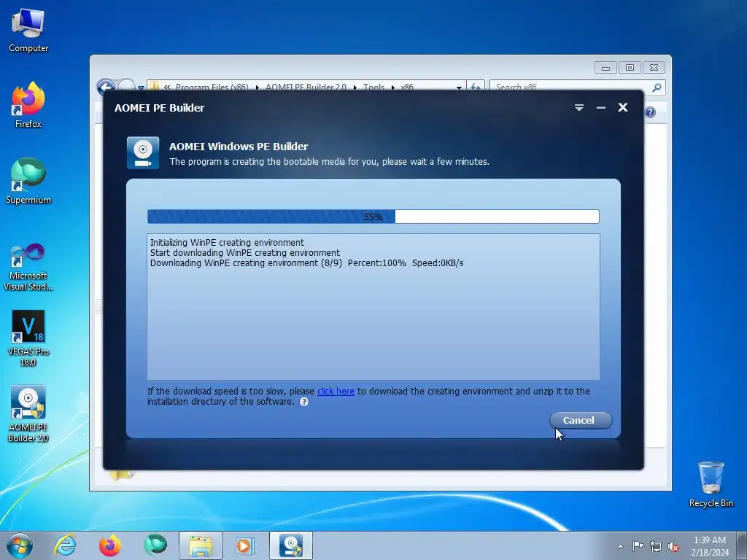Screen dimensions: 747x560
Task: Minimize the Explorer window behind
Action: point(605,68)
